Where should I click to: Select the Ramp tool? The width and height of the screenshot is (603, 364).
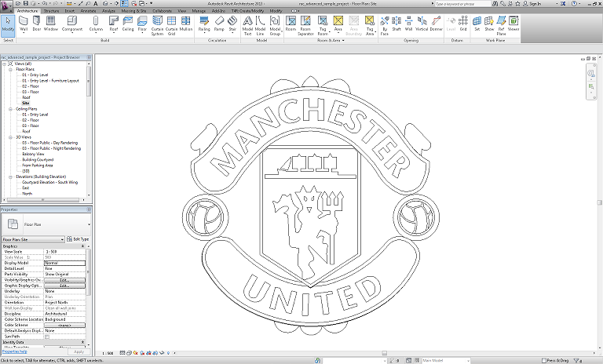(x=219, y=24)
